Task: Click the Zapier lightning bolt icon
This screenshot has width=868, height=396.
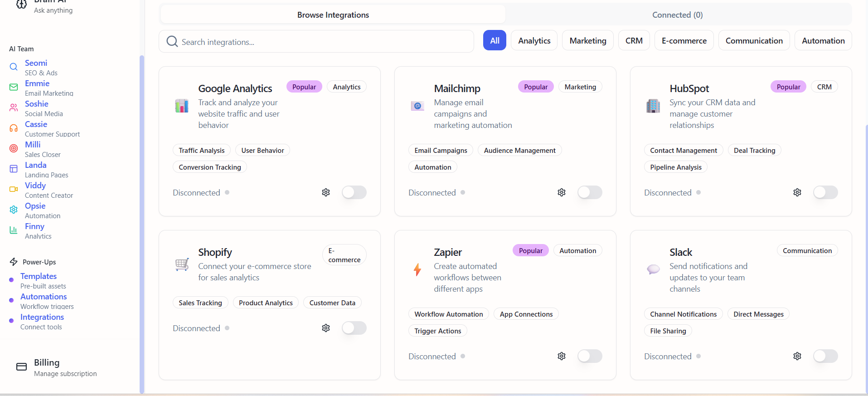Action: point(417,270)
